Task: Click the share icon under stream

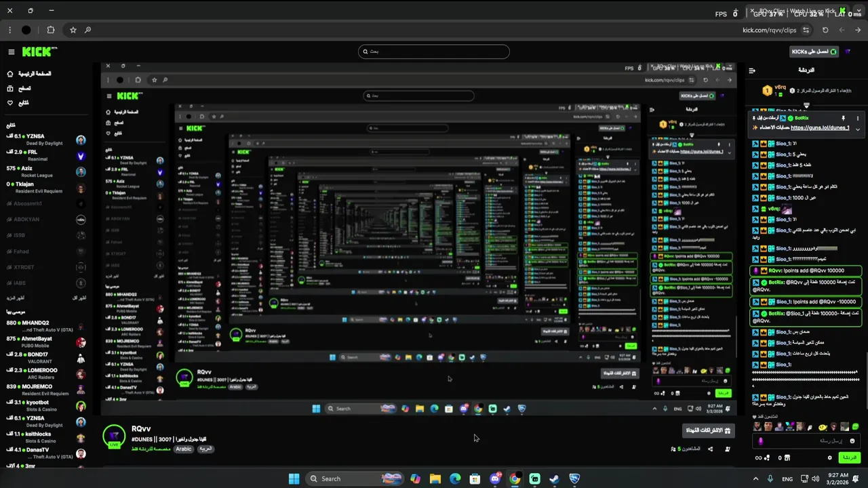Action: coord(710,449)
